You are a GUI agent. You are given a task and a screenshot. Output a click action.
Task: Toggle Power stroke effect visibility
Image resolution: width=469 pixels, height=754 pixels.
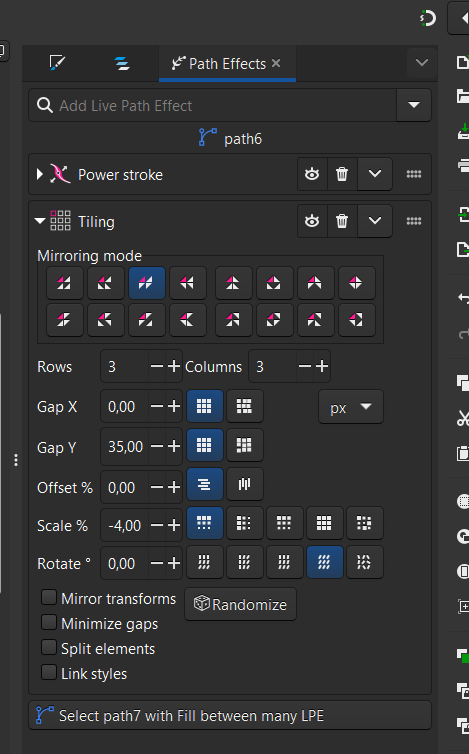click(x=312, y=174)
